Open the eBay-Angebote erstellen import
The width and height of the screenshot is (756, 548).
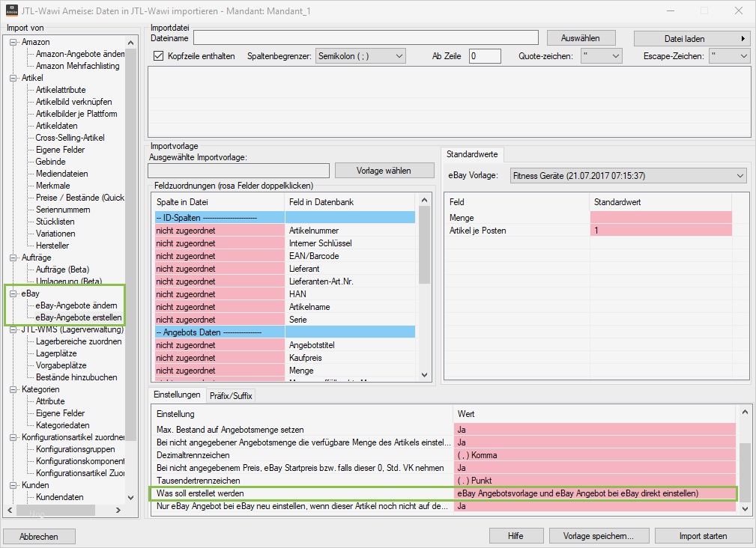[79, 317]
